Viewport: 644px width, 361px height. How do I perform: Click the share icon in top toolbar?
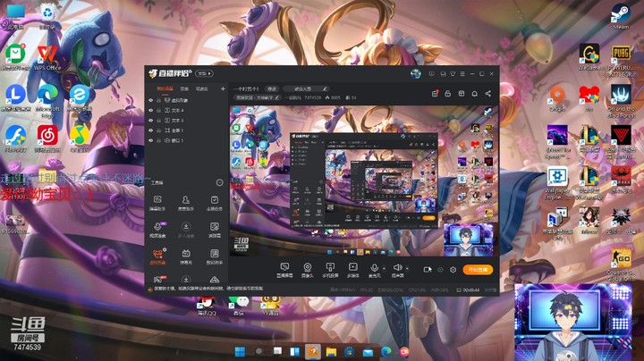488,94
